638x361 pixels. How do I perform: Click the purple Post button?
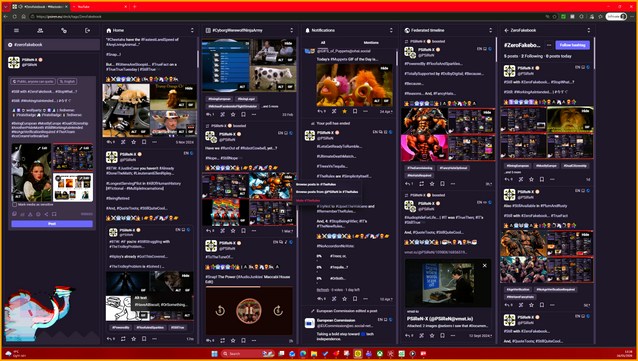(52, 224)
